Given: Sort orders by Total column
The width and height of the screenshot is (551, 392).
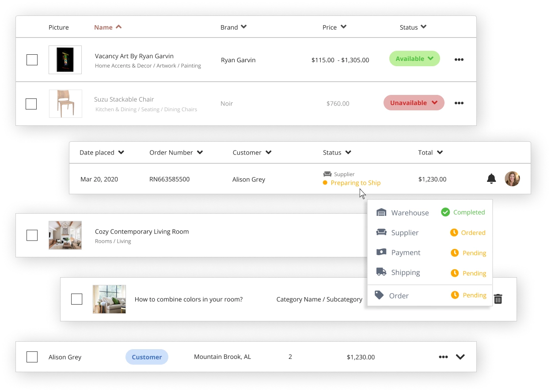Looking at the screenshot, I should [430, 152].
